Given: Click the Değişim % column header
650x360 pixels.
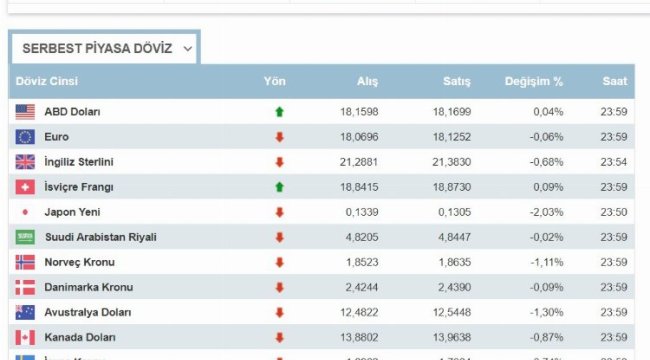Looking at the screenshot, I should pyautogui.click(x=534, y=81).
